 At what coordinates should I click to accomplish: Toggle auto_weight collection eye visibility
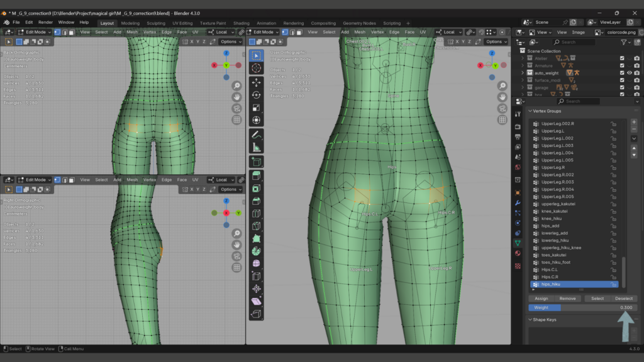[629, 73]
